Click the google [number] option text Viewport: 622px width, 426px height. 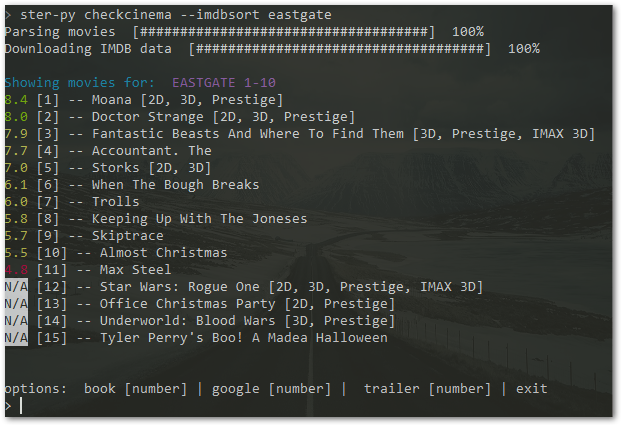click(x=271, y=389)
